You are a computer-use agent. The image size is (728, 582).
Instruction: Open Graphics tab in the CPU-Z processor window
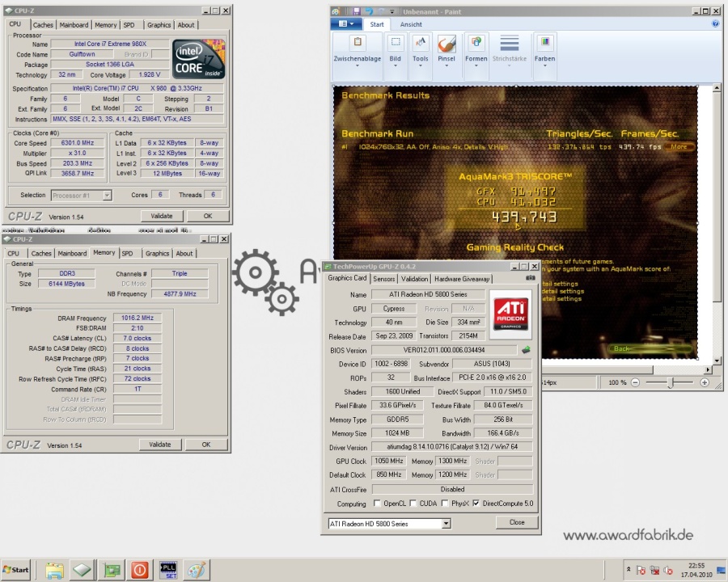pos(159,25)
